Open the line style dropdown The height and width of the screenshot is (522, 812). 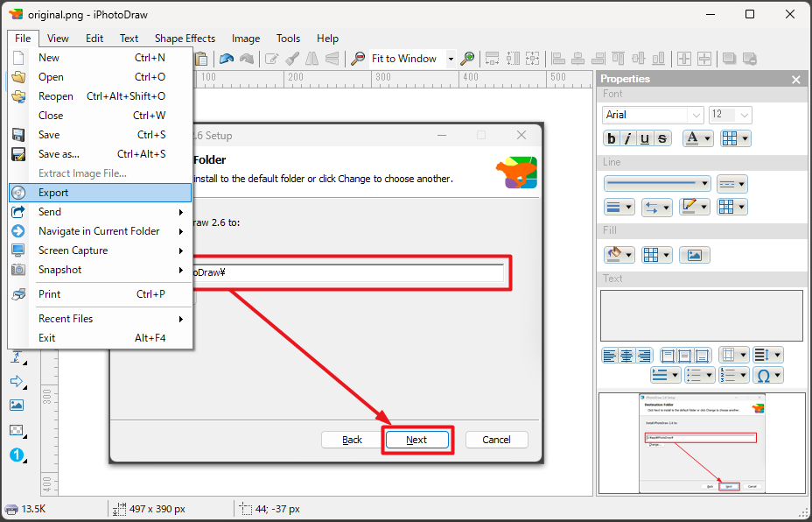pos(658,184)
